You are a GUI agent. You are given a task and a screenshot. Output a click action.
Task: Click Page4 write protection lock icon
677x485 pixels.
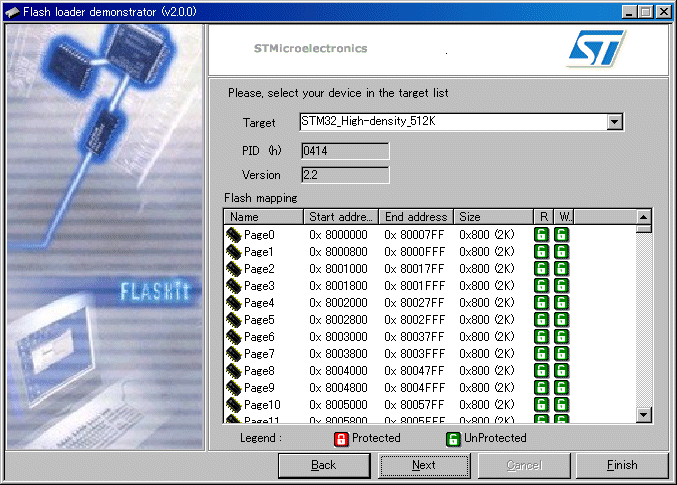point(561,302)
